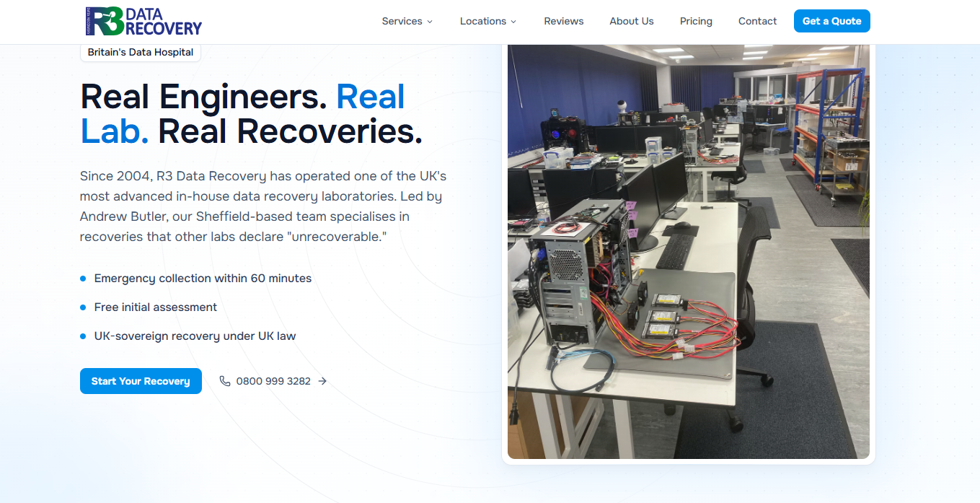Image resolution: width=980 pixels, height=503 pixels.
Task: Click the arrow next to phone number
Action: pos(322,381)
